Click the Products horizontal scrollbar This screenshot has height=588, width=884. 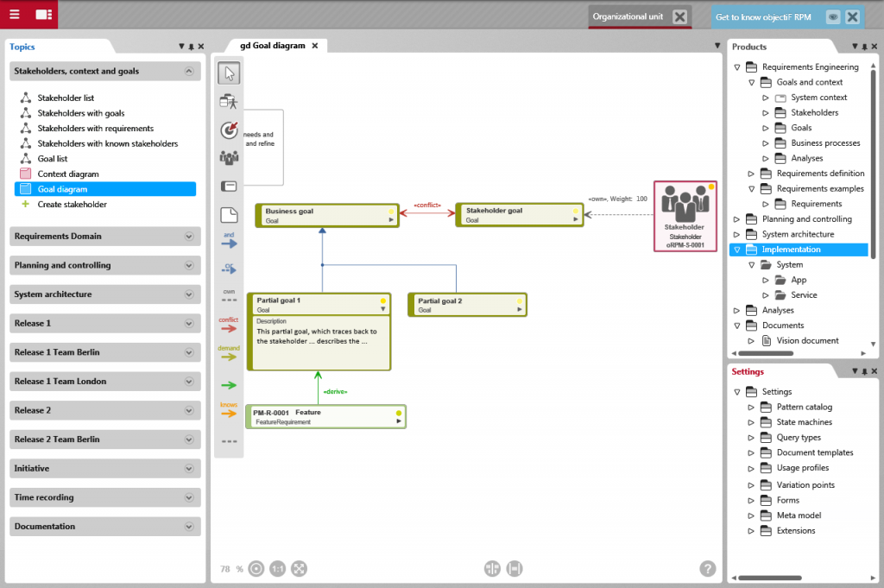(x=766, y=353)
